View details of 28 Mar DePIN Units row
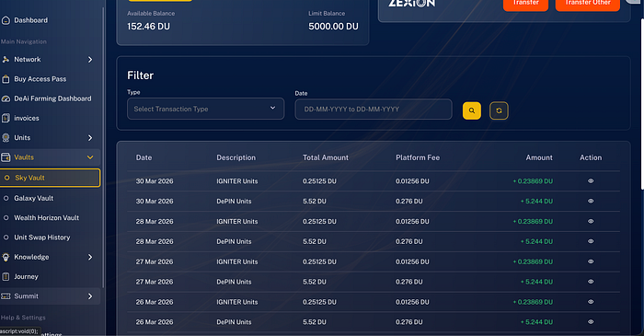The height and width of the screenshot is (336, 644). [x=591, y=241]
